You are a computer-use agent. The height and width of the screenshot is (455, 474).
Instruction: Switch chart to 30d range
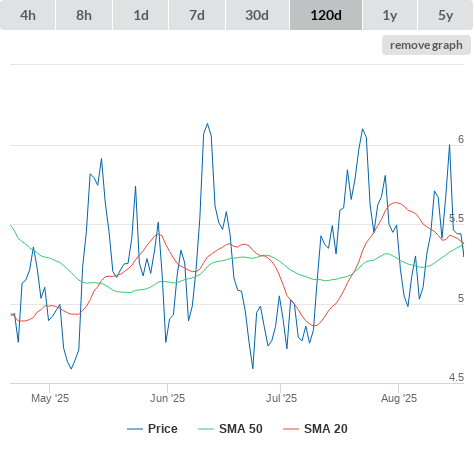click(x=257, y=15)
